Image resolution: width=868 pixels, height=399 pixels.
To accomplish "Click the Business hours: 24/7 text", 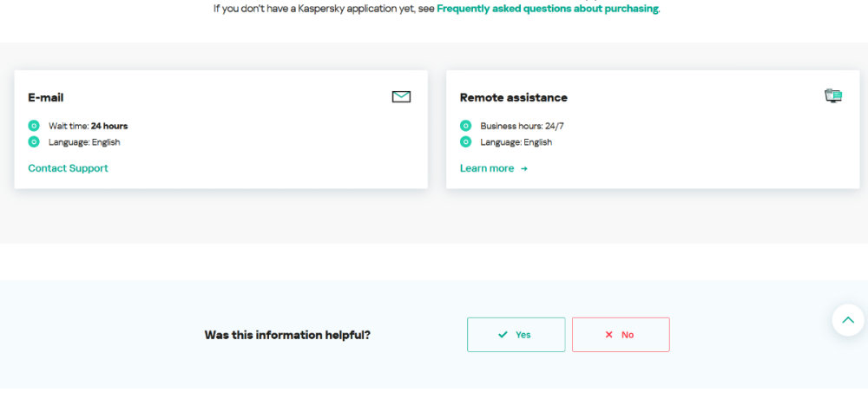I will (x=522, y=126).
